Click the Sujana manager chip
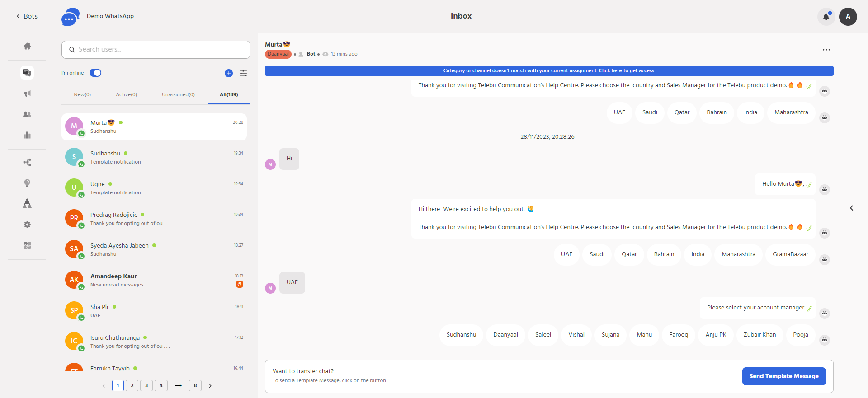The width and height of the screenshot is (868, 398). pos(610,335)
